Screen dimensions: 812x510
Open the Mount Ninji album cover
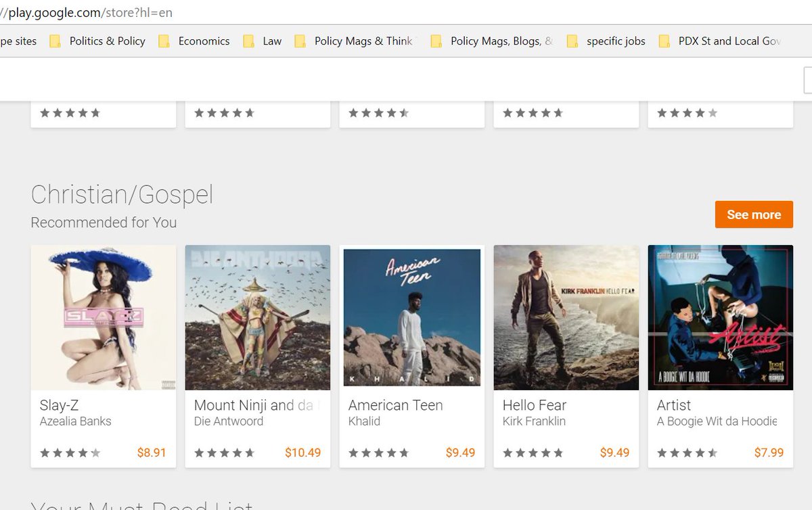(x=258, y=317)
